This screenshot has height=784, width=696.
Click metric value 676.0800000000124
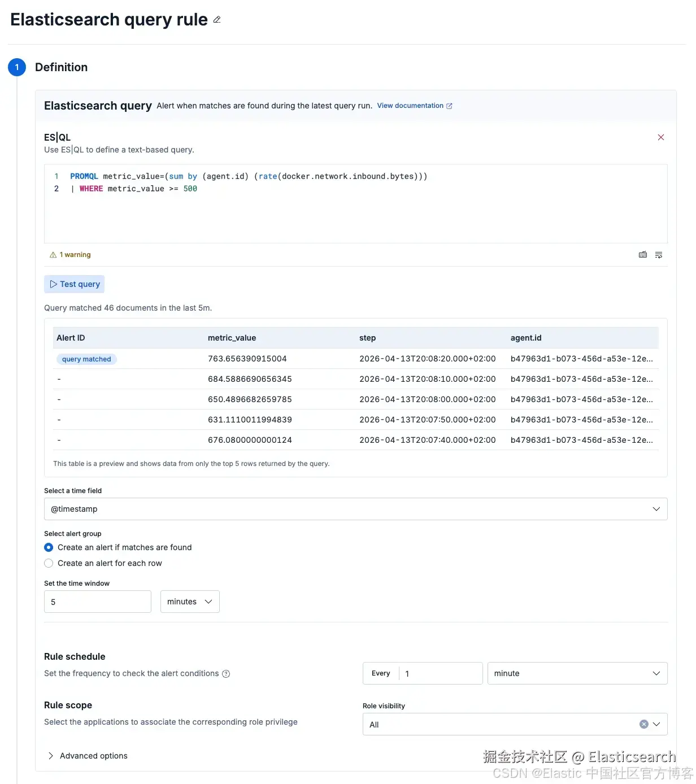point(250,440)
